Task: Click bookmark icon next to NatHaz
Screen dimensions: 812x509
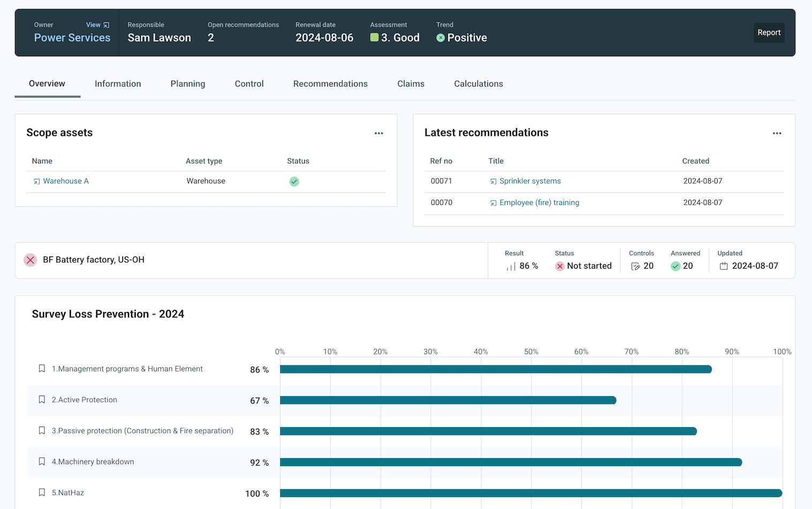Action: click(42, 493)
